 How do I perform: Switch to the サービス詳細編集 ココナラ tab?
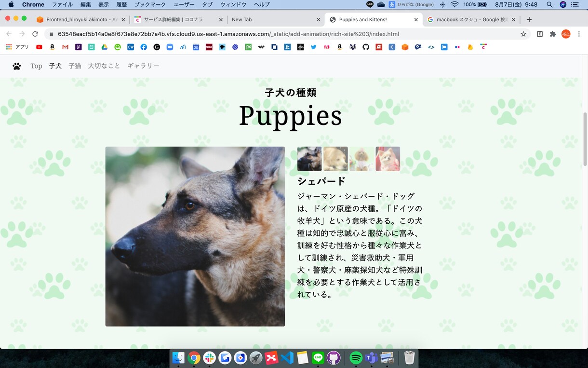(x=178, y=20)
